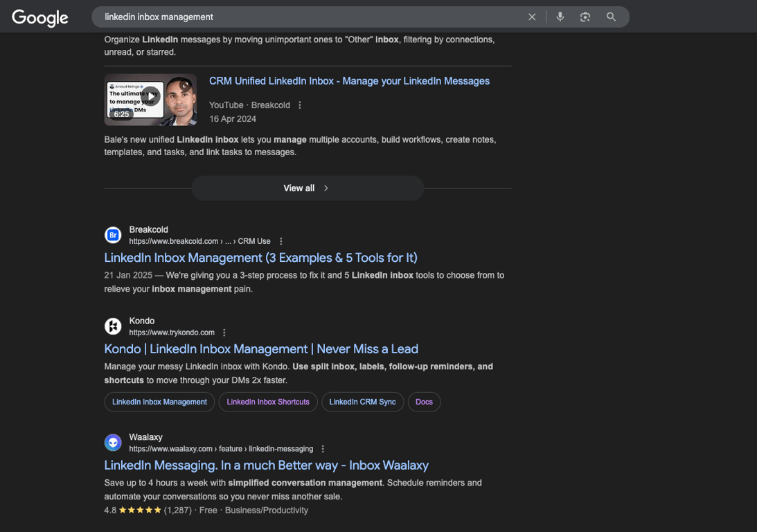Open more options beside trykondo.com URL
Image resolution: width=757 pixels, height=532 pixels.
(224, 332)
